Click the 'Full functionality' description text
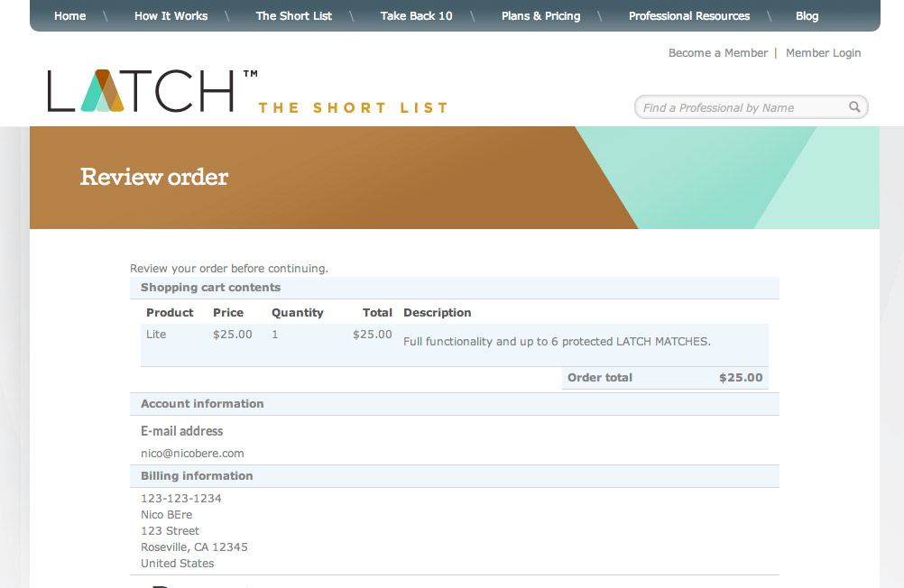 coord(557,341)
